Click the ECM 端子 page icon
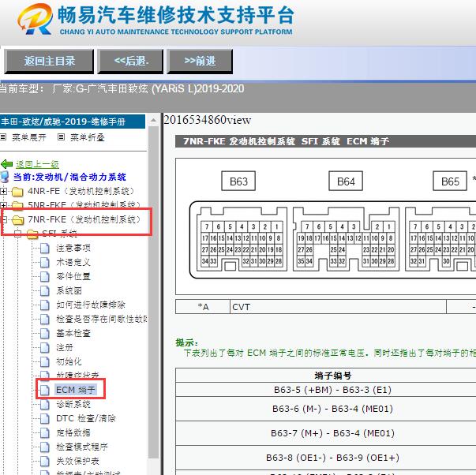Screen dimensions: 476x475 pyautogui.click(x=45, y=390)
